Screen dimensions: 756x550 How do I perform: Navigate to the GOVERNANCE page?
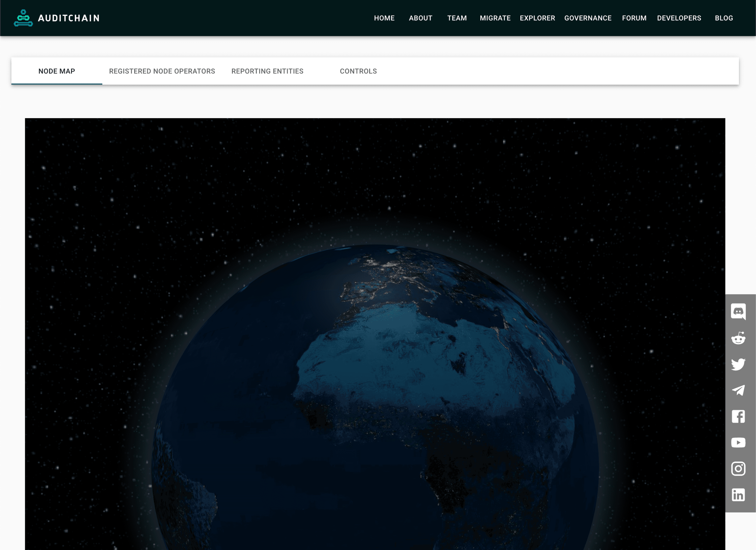coord(588,18)
